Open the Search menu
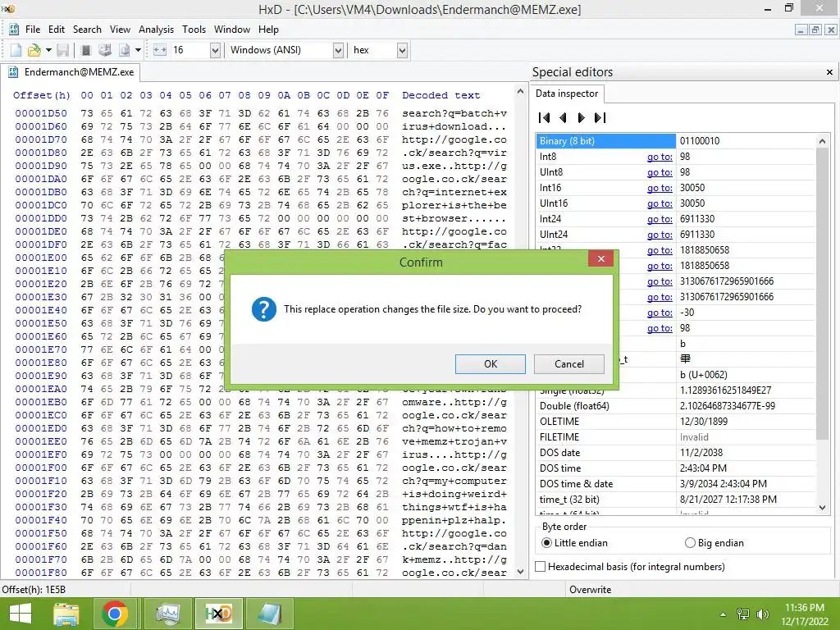Image resolution: width=840 pixels, height=630 pixels. point(87,30)
